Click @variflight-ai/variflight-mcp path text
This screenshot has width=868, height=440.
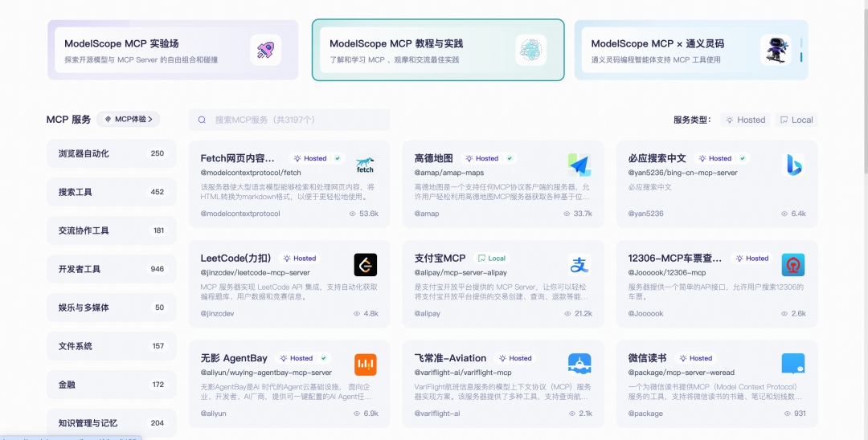click(x=463, y=373)
